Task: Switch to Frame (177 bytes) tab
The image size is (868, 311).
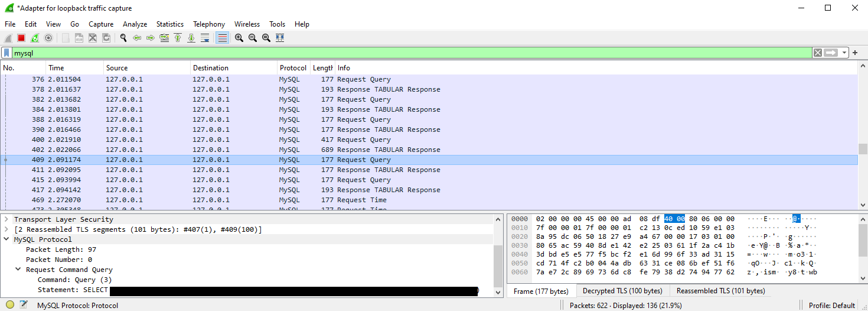Action: tap(541, 291)
